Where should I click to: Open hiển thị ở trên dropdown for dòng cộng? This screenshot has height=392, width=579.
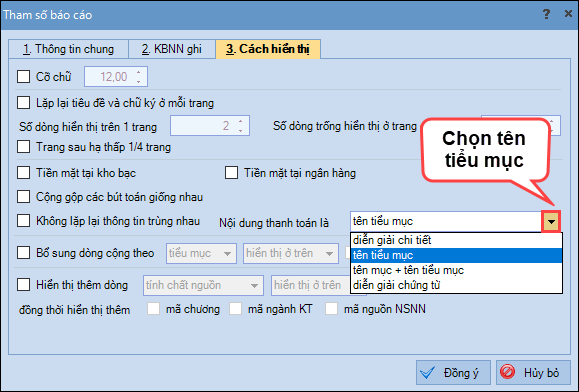[x=291, y=253]
